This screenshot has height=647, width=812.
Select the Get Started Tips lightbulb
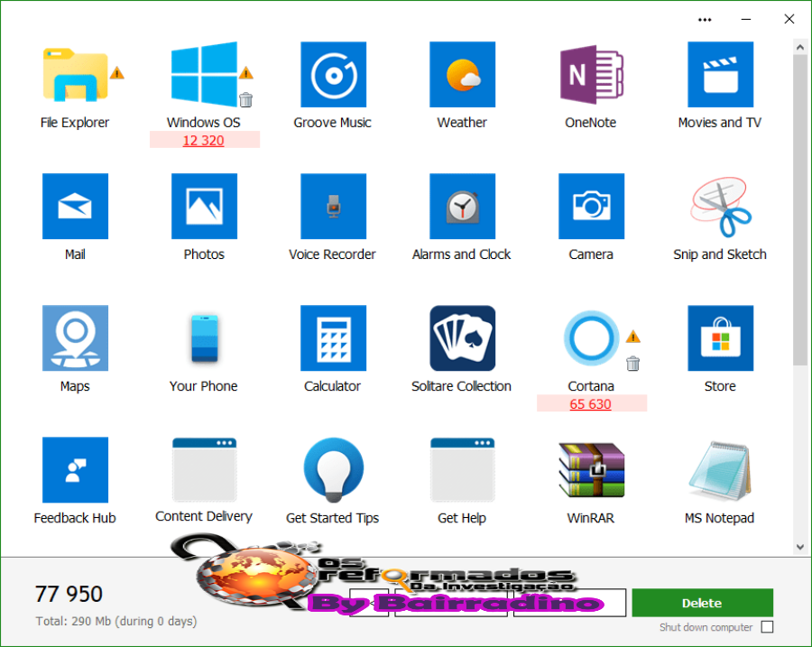333,470
